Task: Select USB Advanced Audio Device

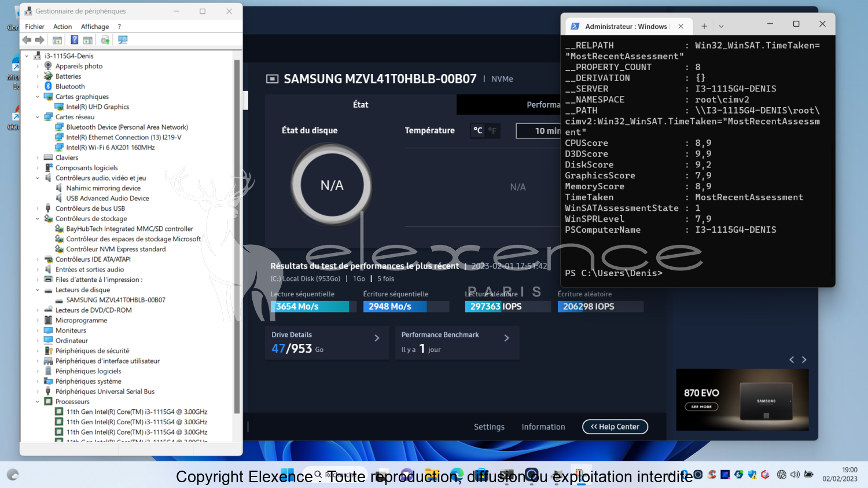Action: click(108, 199)
